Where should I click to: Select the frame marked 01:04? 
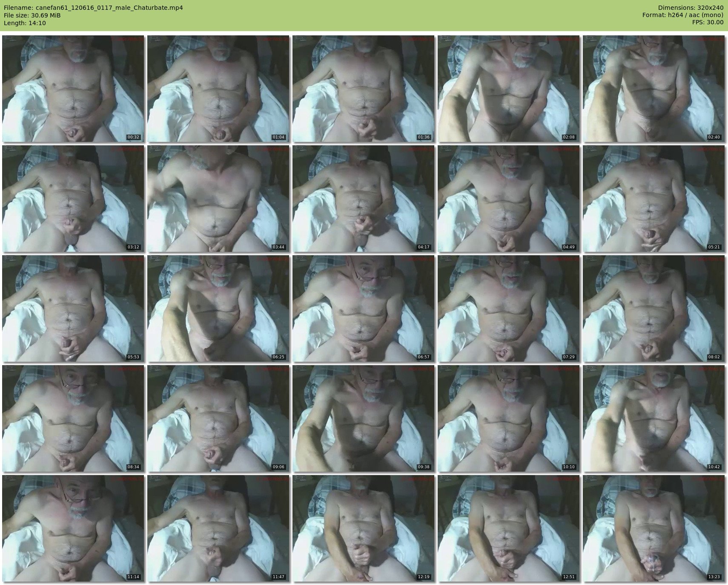[x=218, y=89]
